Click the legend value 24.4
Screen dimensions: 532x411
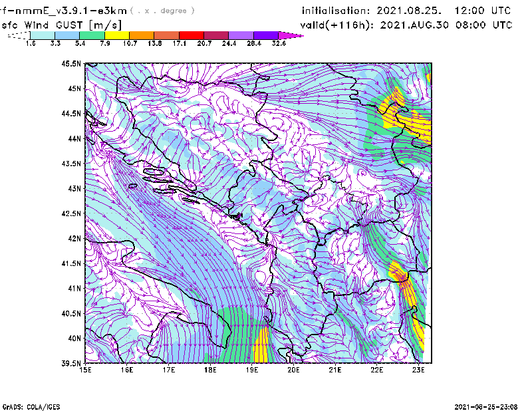coord(229,43)
